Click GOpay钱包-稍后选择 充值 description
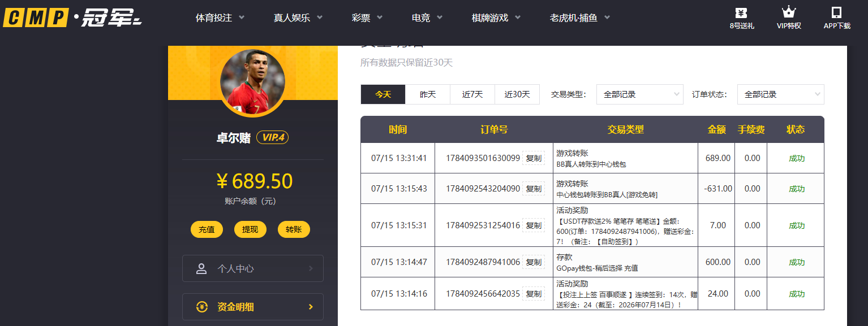 [597, 268]
